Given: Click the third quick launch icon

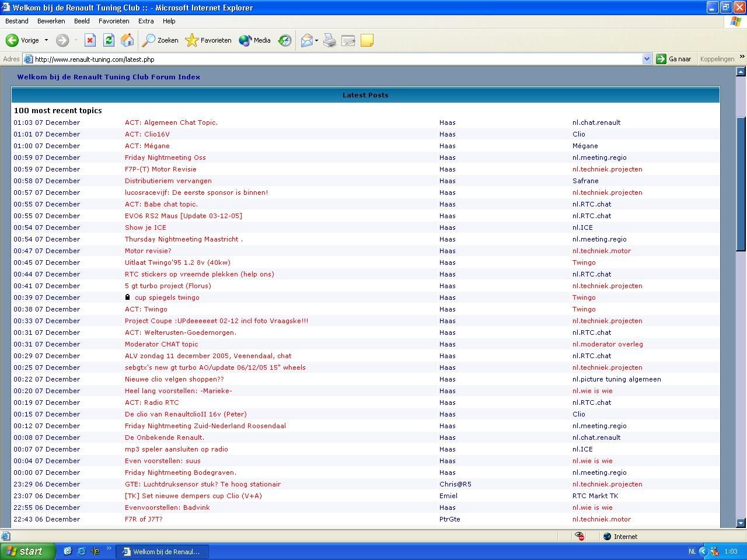Looking at the screenshot, I should 96,551.
